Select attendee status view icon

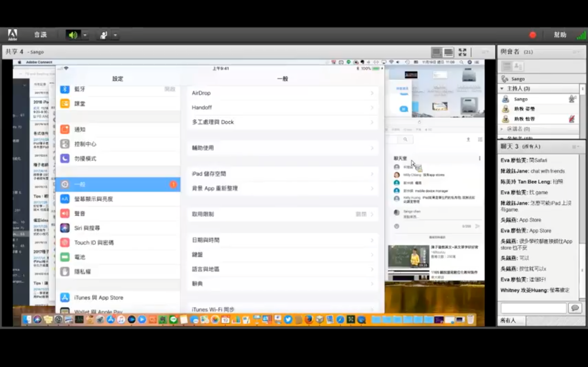518,66
